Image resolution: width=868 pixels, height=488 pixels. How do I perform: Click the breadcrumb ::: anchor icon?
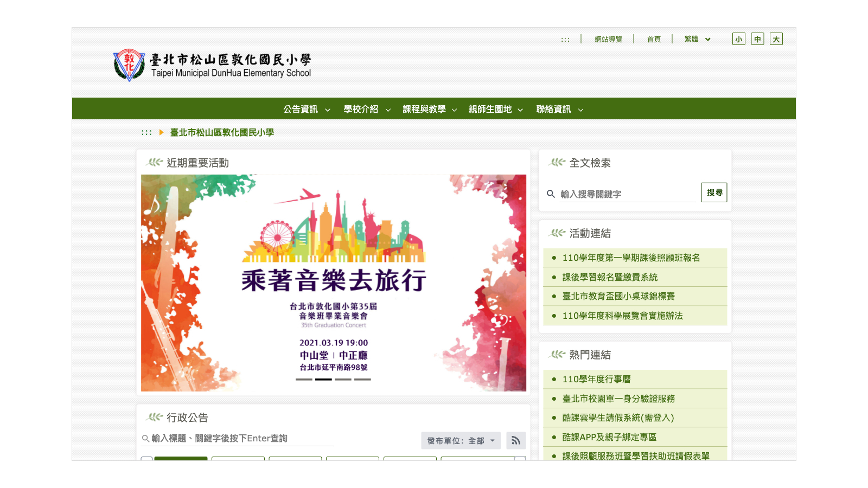(146, 133)
